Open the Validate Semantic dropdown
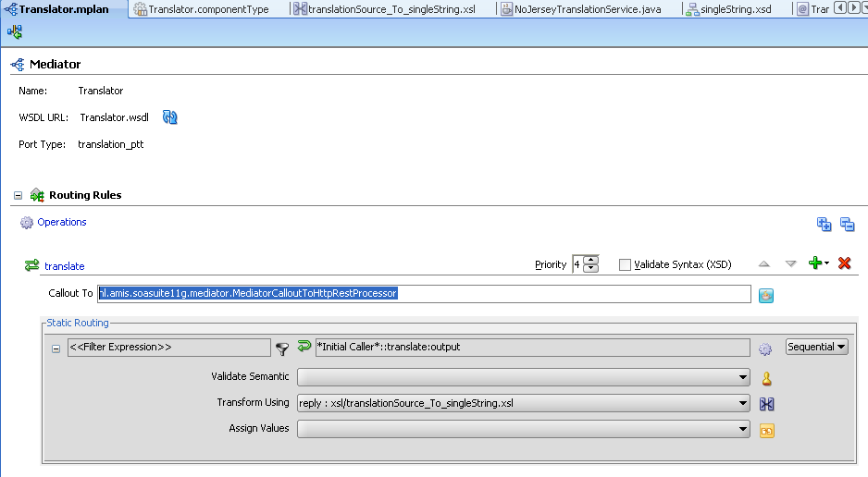Image resolution: width=868 pixels, height=477 pixels. pyautogui.click(x=743, y=377)
